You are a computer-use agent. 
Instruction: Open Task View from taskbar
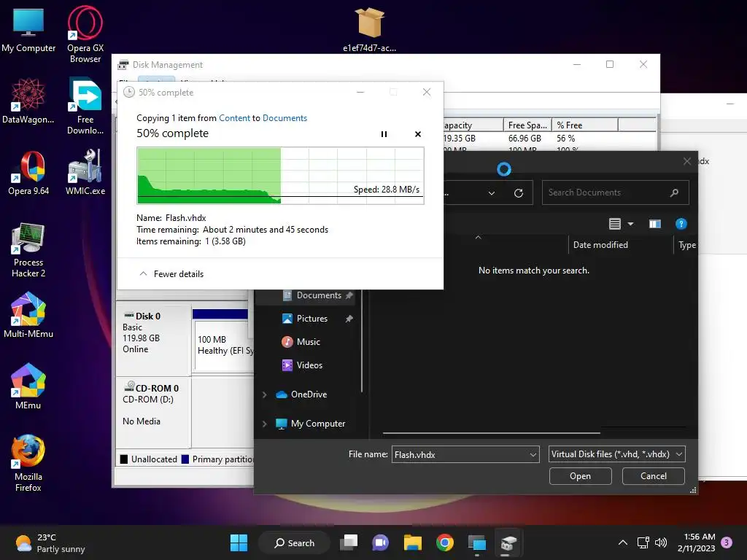tap(349, 542)
